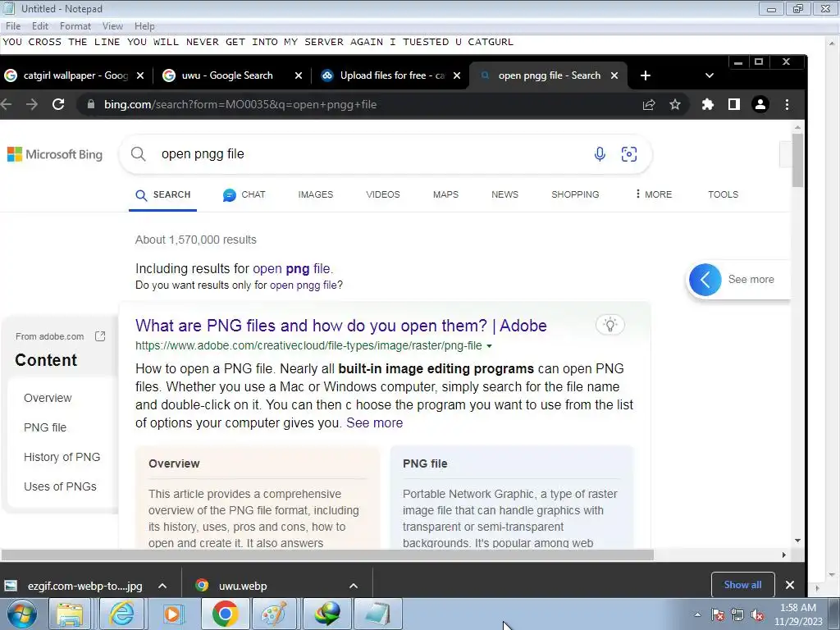Open Chrome three-dot menu

[787, 104]
